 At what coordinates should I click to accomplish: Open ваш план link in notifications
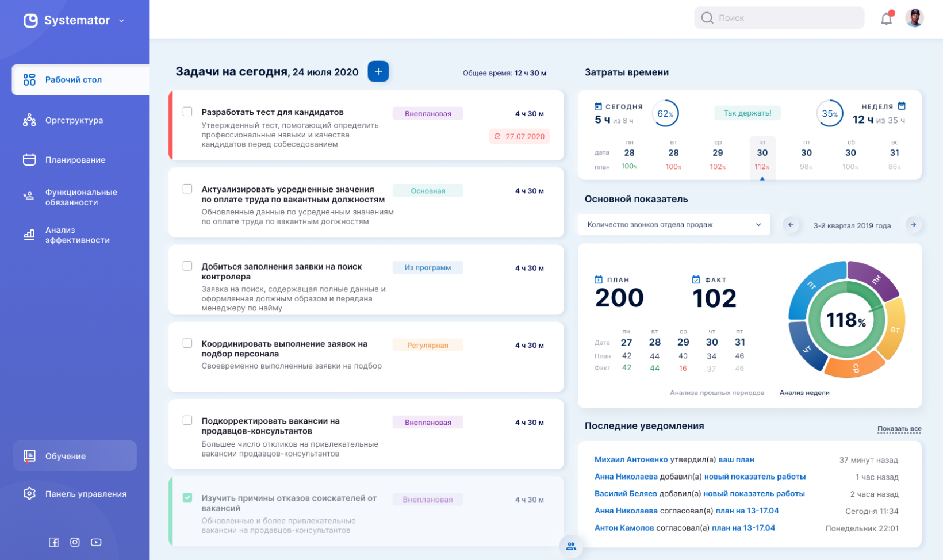(736, 459)
